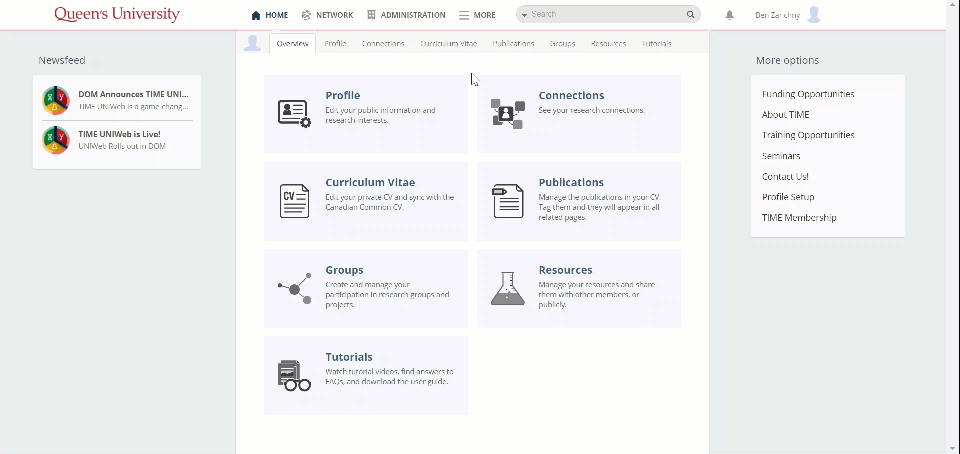Open the Resources card heading
The image size is (960, 454).
tap(565, 270)
